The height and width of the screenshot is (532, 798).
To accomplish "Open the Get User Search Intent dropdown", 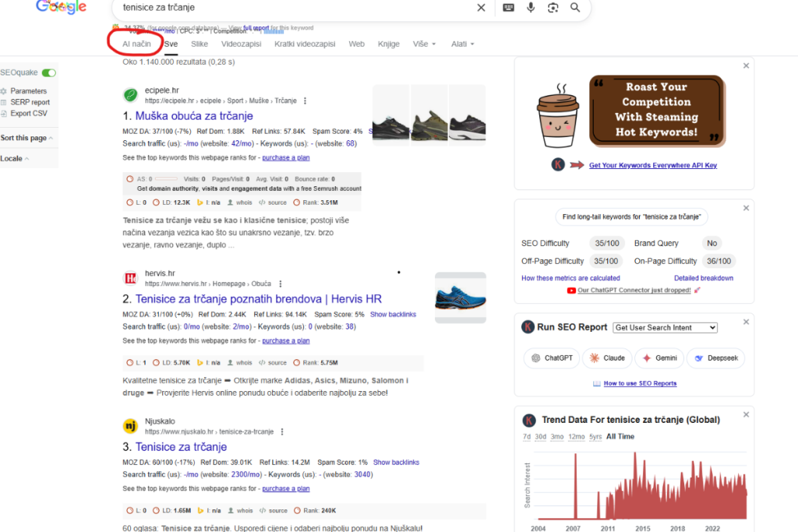I will pos(665,328).
